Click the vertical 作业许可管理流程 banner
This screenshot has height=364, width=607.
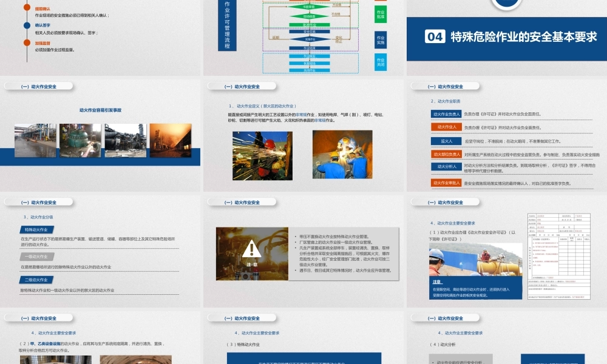pyautogui.click(x=227, y=25)
